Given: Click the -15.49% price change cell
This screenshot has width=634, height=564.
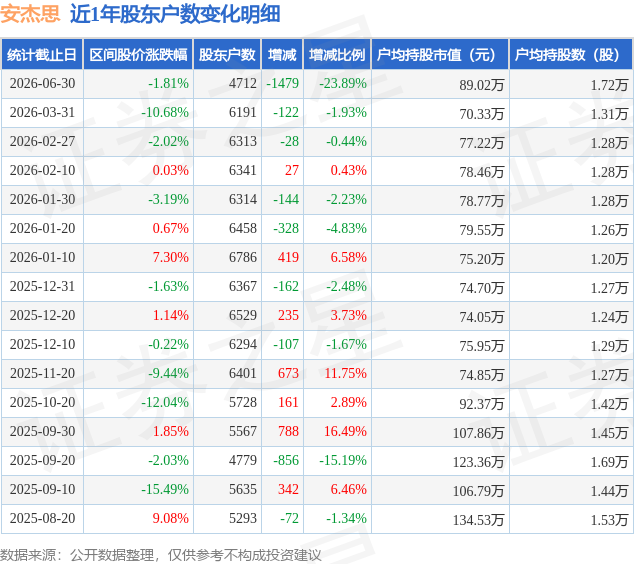Looking at the screenshot, I should [x=165, y=489].
